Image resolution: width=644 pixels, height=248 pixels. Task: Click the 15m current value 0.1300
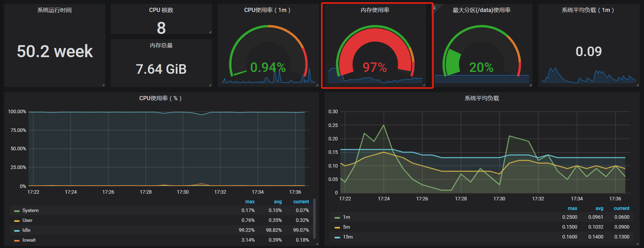point(622,237)
